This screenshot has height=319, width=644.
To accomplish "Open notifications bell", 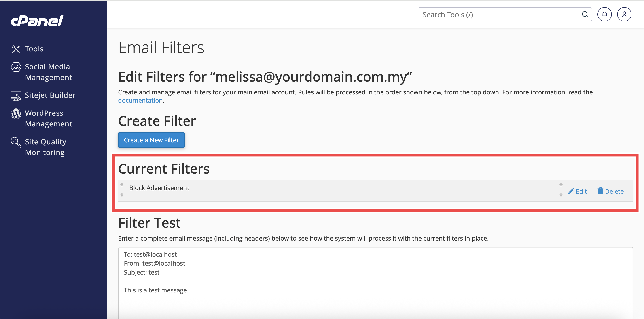I will click(604, 15).
